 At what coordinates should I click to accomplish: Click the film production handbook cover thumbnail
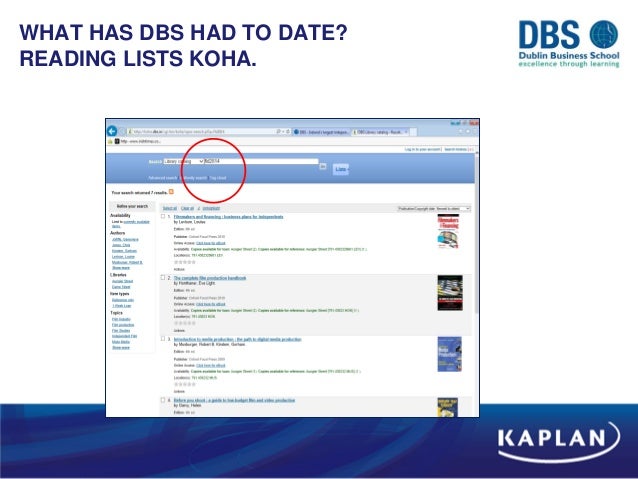point(450,293)
